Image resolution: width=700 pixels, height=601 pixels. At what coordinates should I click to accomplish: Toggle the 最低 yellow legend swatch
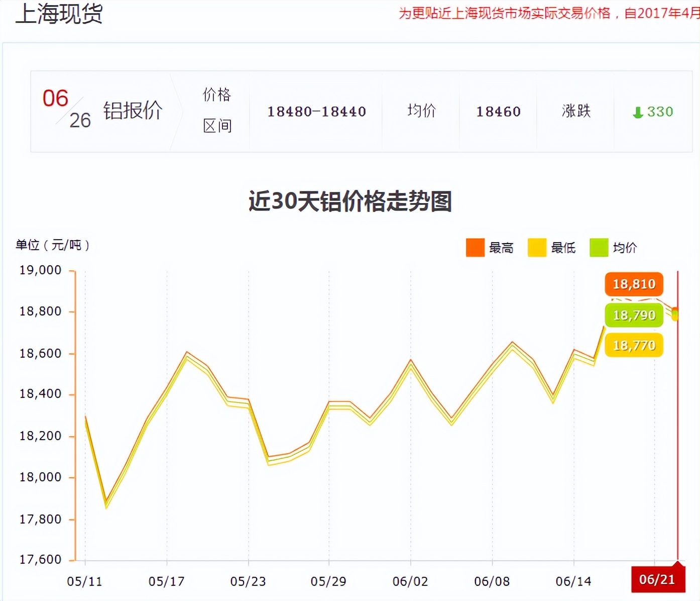coord(537,247)
